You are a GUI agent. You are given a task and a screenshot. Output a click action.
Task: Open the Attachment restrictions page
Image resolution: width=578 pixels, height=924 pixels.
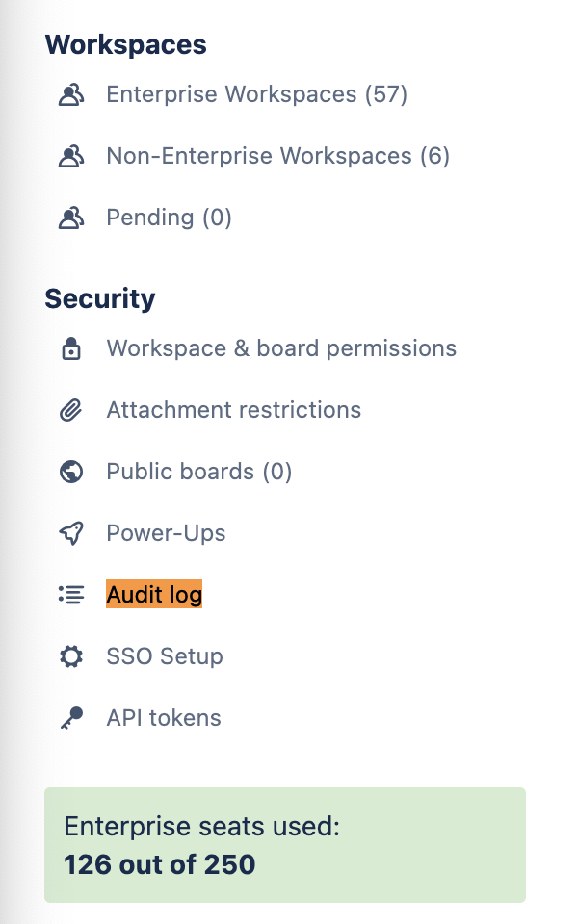[233, 410]
